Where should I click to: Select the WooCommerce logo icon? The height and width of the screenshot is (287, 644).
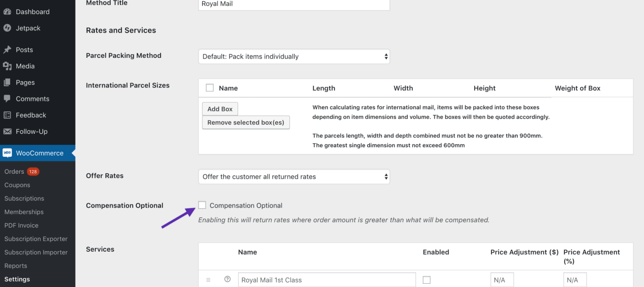point(7,153)
